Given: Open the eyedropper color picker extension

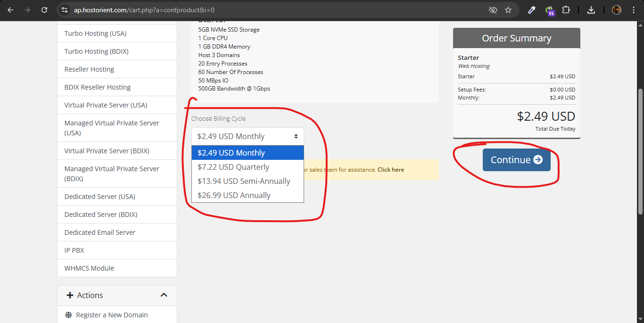Looking at the screenshot, I should click(532, 10).
